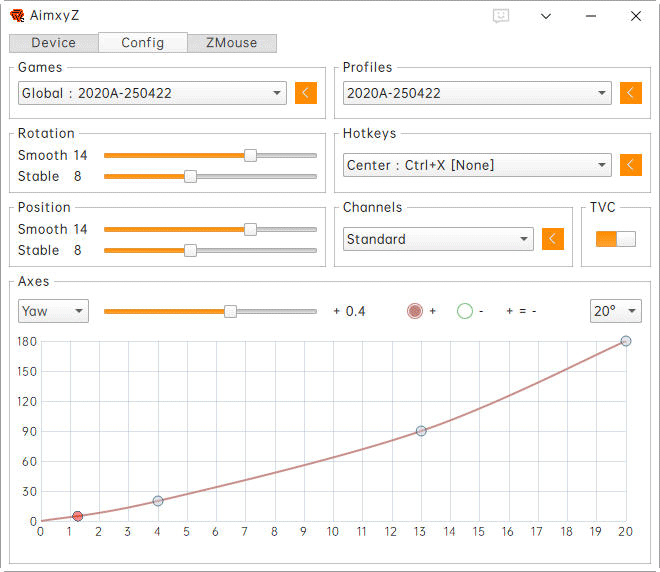Click the orange arrow button beside Hotkeys dropdown

tap(630, 165)
